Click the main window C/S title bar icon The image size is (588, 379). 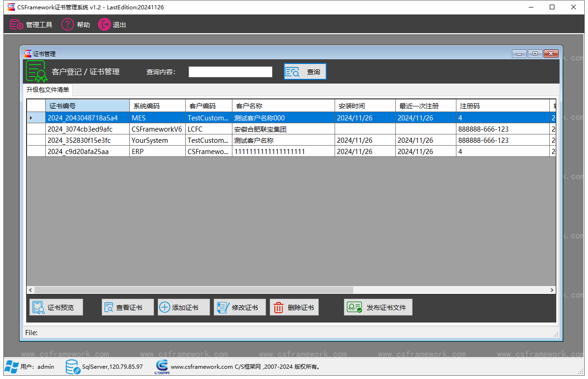coord(11,7)
